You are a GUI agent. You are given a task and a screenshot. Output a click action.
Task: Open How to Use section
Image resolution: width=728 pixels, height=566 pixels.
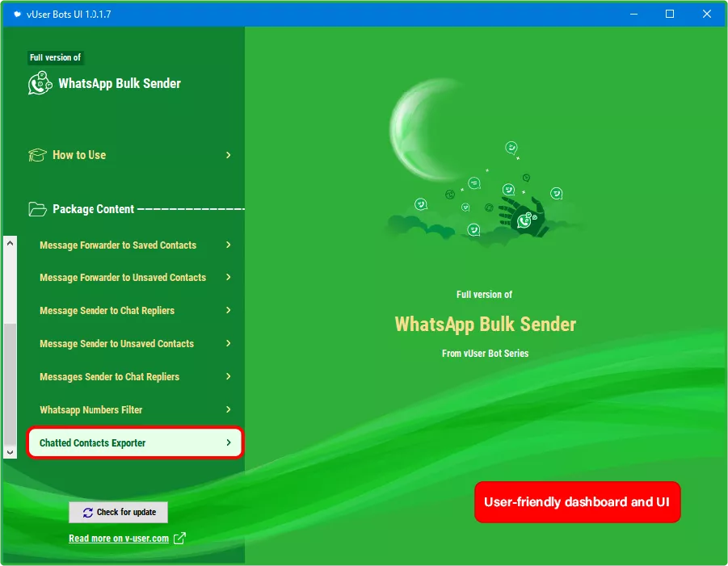tap(130, 155)
